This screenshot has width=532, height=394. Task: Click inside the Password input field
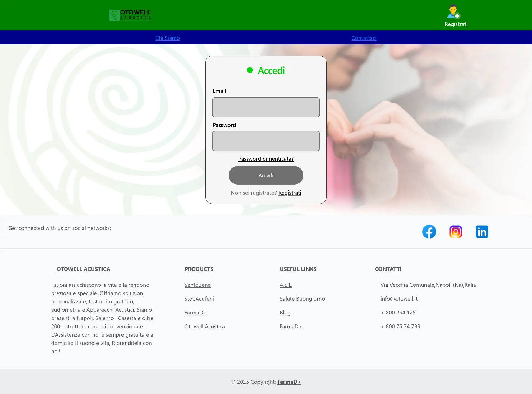(x=266, y=141)
